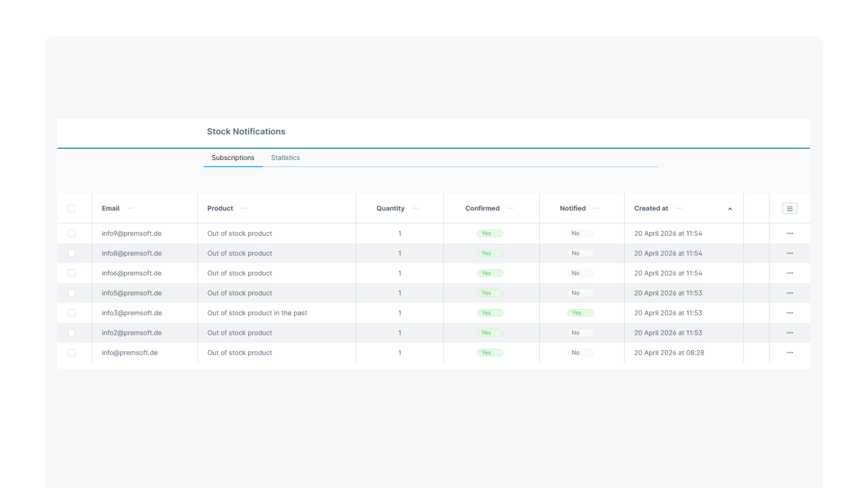Open row actions for info@premsoft.de
868x488 pixels.
point(789,353)
